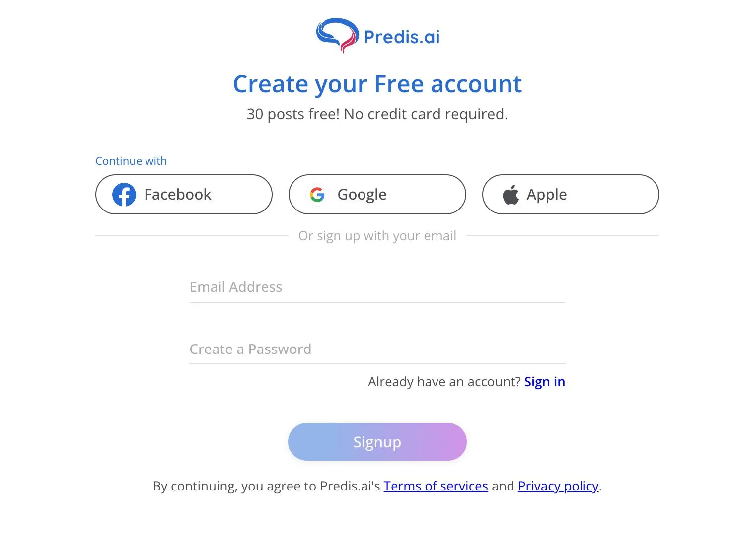Open the Terms of services link
This screenshot has width=729, height=560.
(436, 486)
